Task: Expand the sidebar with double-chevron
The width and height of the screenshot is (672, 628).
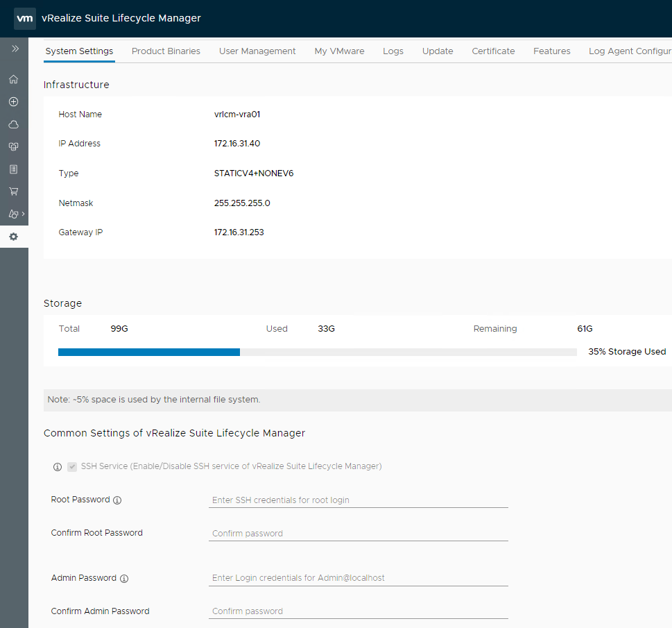Action: click(x=15, y=49)
